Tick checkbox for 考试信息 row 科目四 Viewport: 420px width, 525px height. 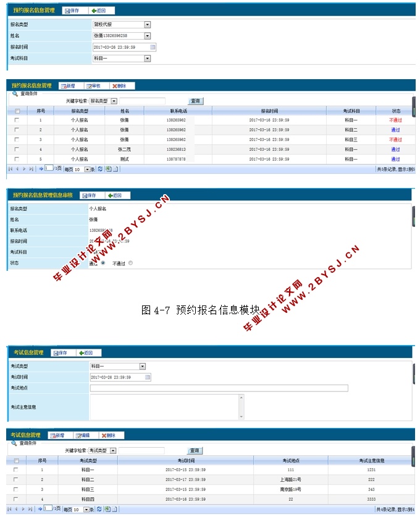click(x=15, y=499)
